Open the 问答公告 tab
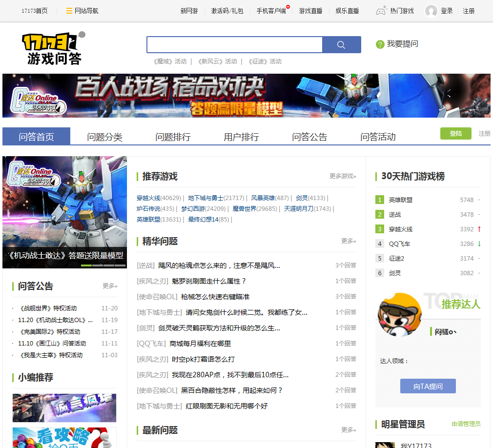 pyautogui.click(x=309, y=137)
